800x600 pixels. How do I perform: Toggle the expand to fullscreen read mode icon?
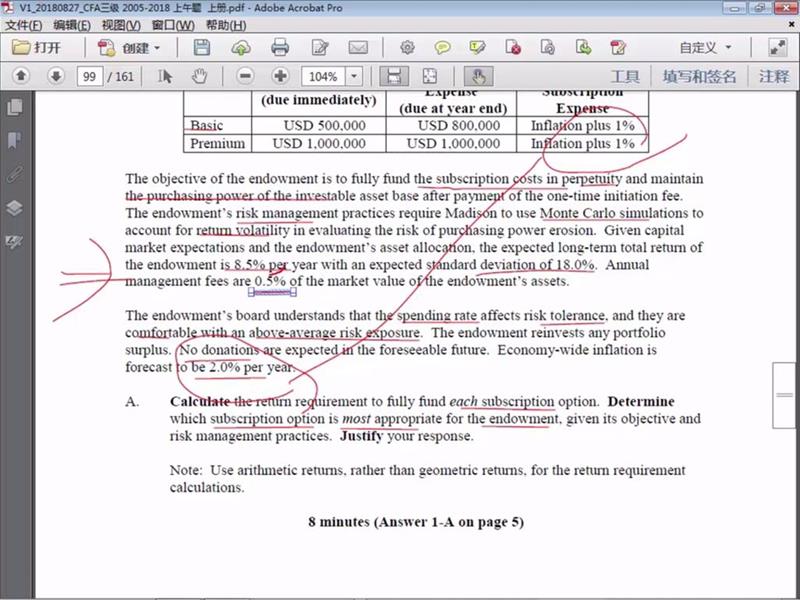(778, 47)
